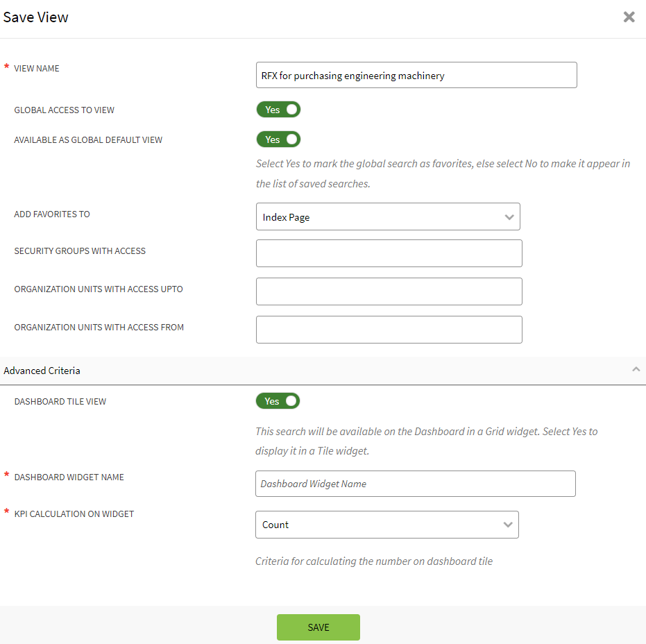Focus the Dashboard Widget Name input
This screenshot has width=646, height=644.
(415, 484)
